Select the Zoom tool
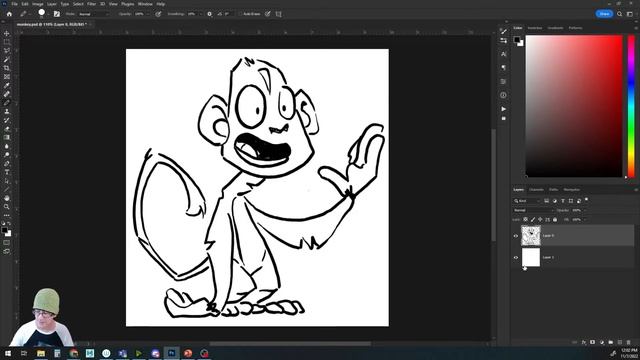The image size is (640, 360). (7, 207)
